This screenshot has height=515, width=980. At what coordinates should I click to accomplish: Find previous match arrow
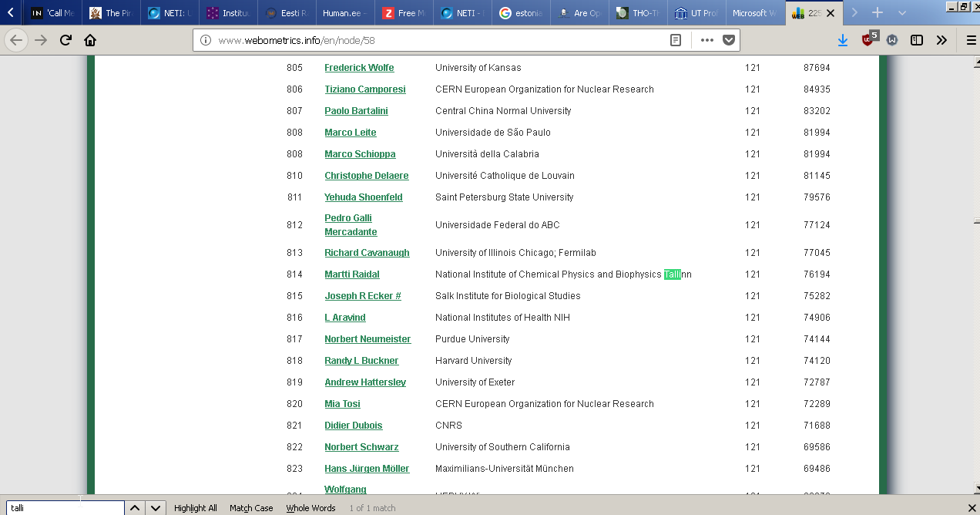134,508
